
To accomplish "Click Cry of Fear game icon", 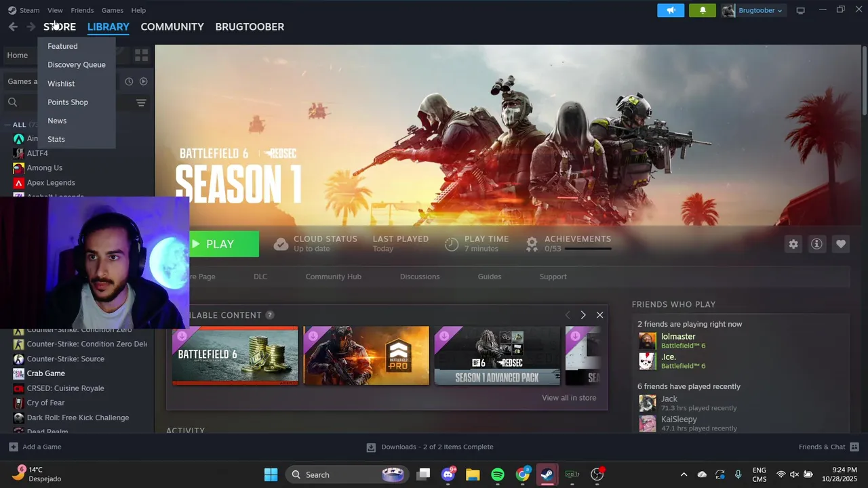I will coord(18,403).
